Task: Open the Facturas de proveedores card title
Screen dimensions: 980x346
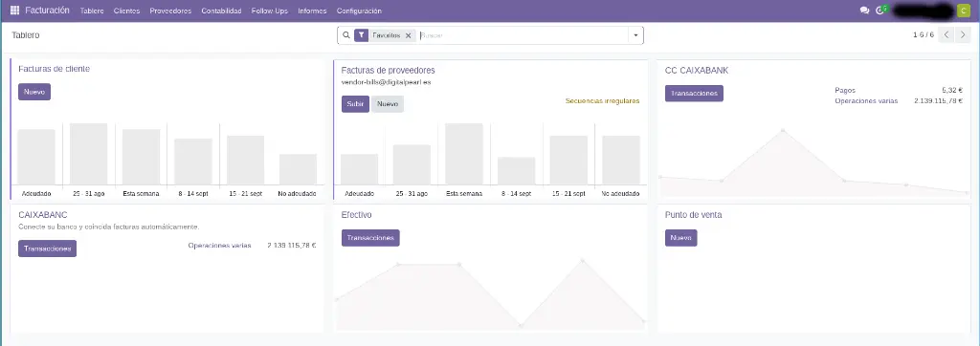Action: 389,70
